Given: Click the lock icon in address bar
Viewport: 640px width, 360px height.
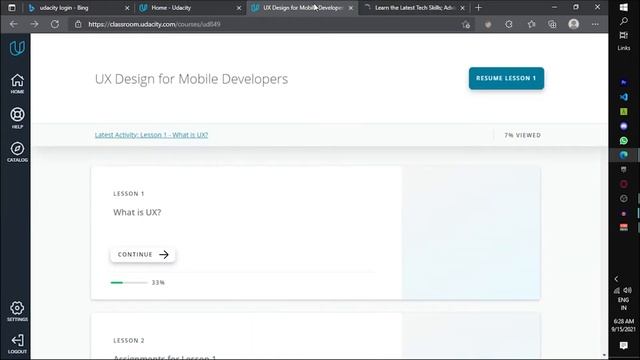Looking at the screenshot, I should 78,24.
